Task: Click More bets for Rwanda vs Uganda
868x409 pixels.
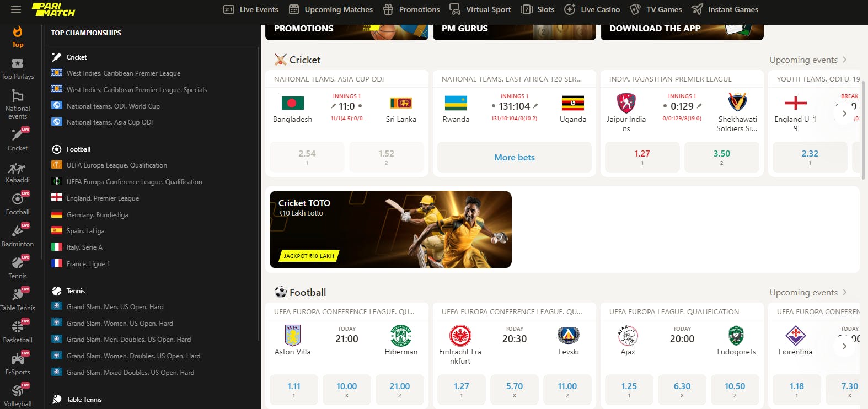Action: click(x=515, y=157)
